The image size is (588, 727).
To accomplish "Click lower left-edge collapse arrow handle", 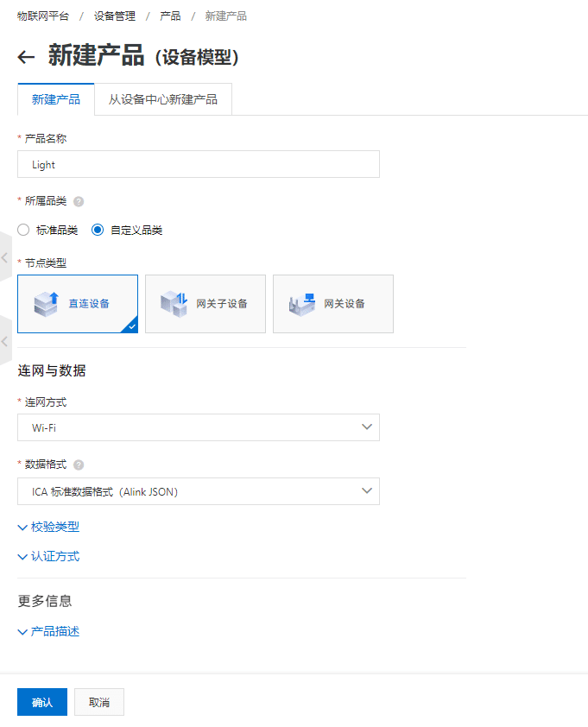I will (4, 342).
